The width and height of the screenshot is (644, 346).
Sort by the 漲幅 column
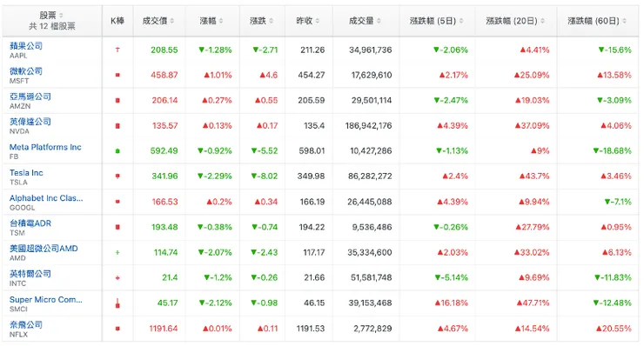coord(212,21)
